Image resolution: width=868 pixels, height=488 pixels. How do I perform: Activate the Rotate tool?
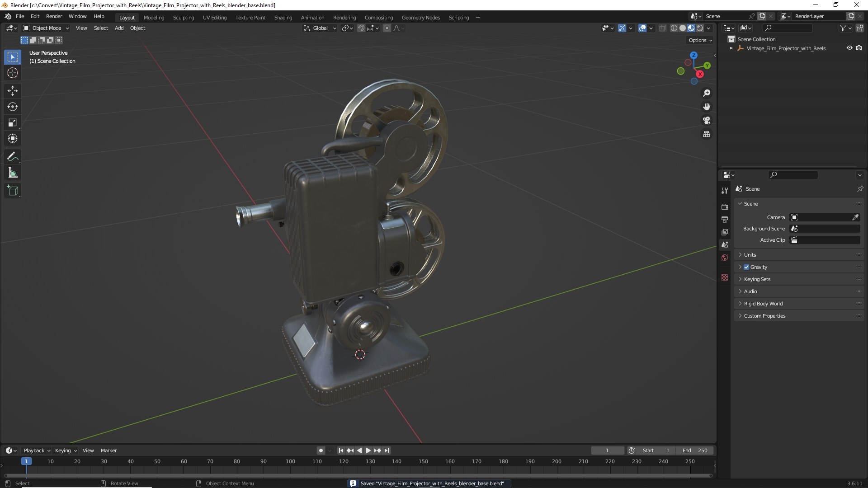(13, 107)
